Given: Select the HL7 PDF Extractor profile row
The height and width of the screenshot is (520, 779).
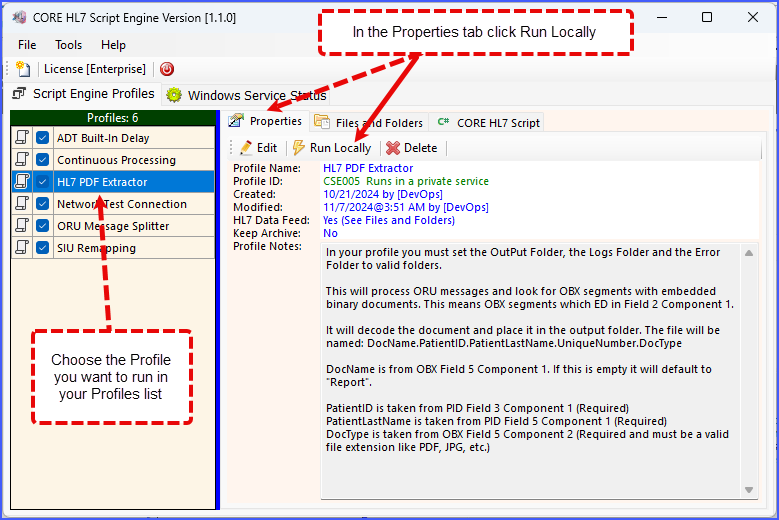Looking at the screenshot, I should point(113,182).
